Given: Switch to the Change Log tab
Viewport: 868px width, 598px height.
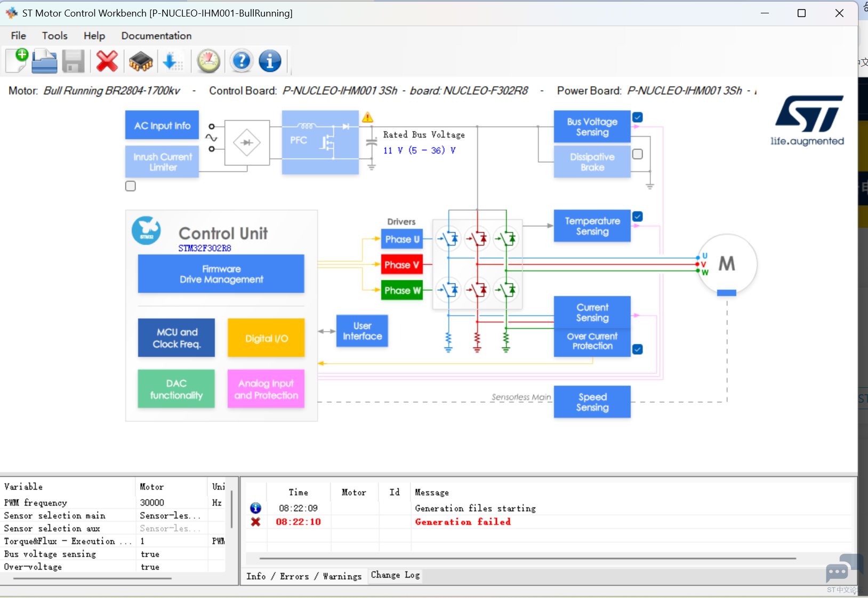Looking at the screenshot, I should click(395, 575).
